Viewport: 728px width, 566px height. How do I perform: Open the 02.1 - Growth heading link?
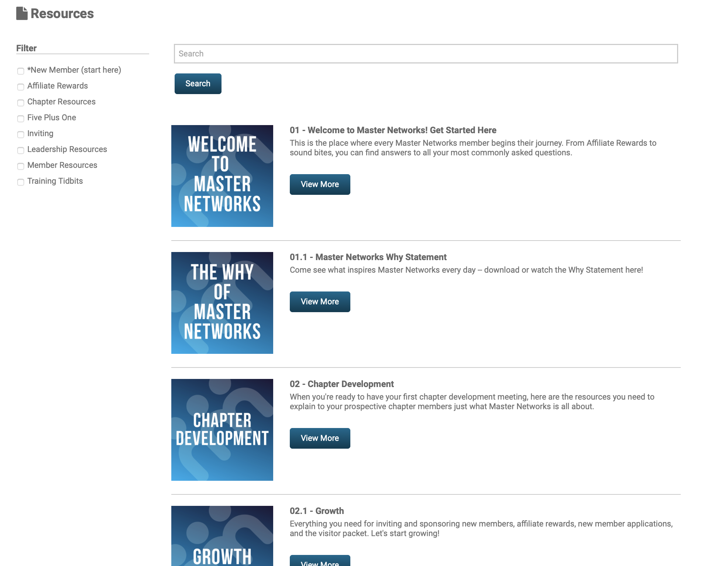(316, 511)
